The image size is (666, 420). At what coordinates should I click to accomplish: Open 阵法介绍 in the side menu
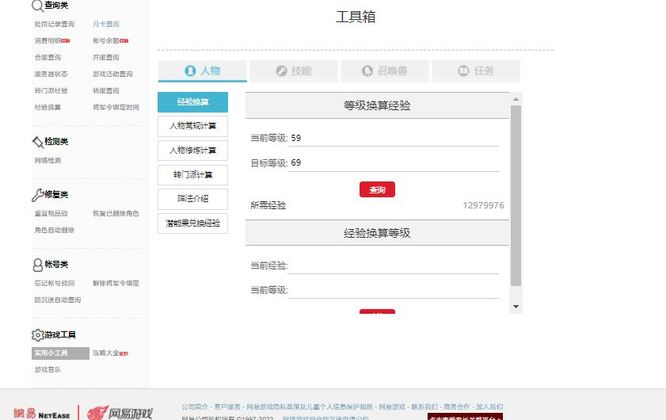click(193, 199)
